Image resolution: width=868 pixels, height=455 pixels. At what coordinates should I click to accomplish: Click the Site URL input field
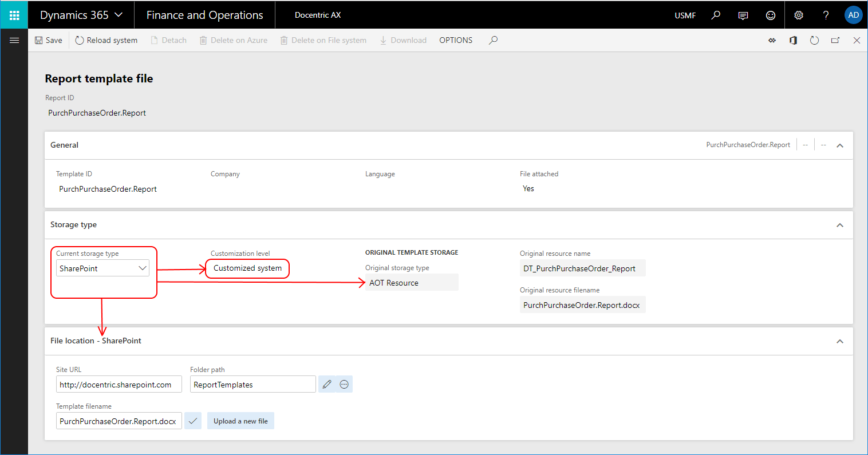119,385
